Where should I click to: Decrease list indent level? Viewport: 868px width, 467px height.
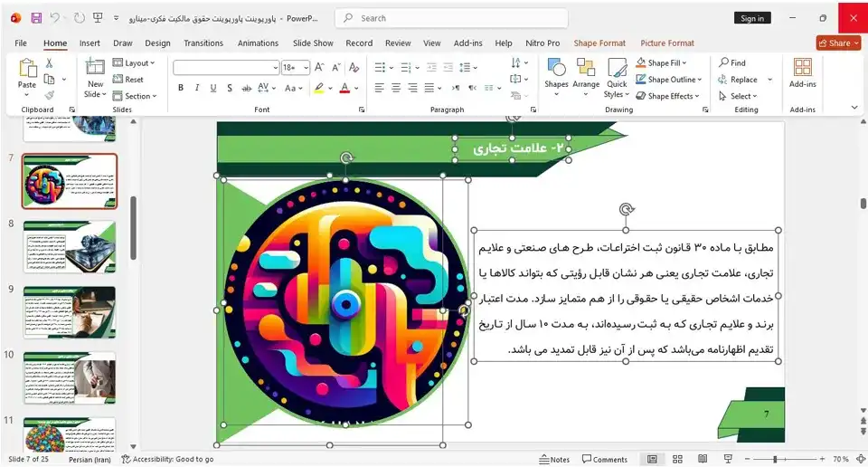click(432, 68)
